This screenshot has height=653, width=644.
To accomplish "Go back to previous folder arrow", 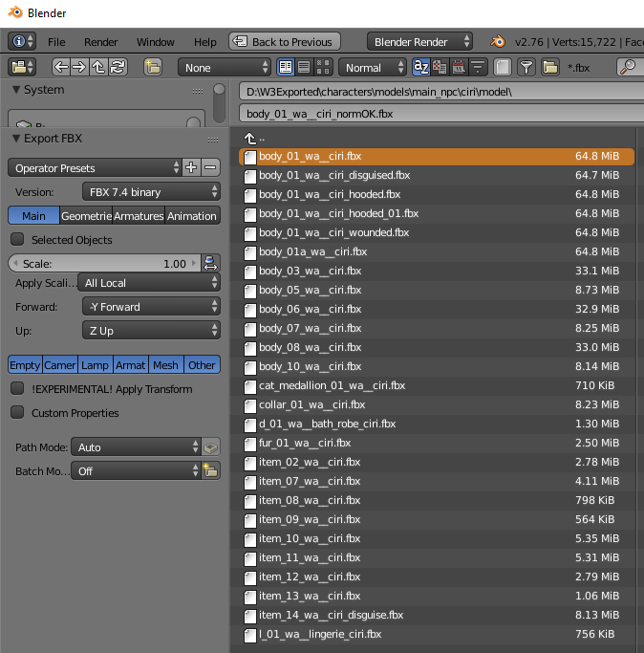I will 61,67.
